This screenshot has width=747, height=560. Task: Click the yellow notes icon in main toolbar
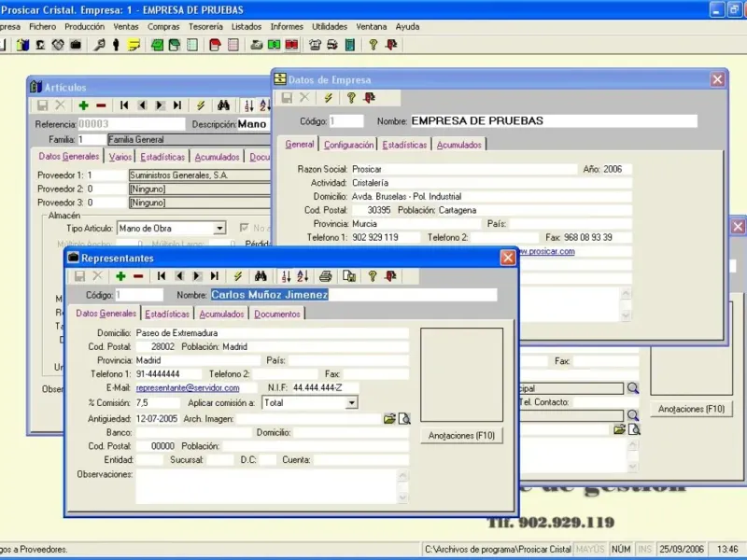134,45
